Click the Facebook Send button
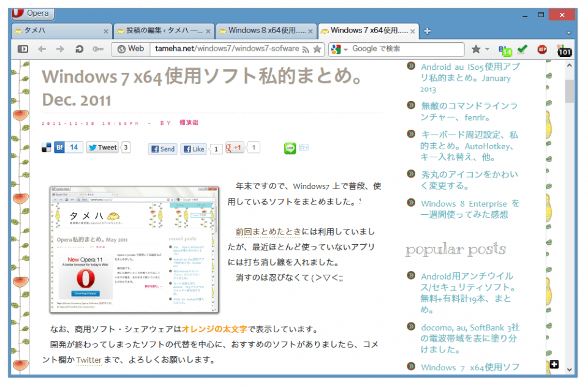This screenshot has height=388, width=588. (x=163, y=149)
